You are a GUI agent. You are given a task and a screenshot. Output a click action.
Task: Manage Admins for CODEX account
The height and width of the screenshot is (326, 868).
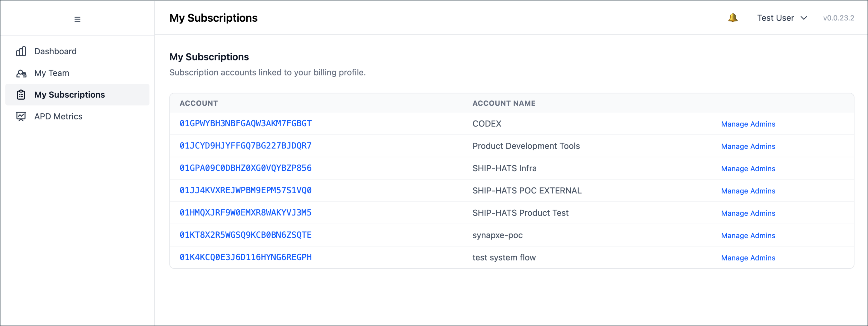[748, 124]
